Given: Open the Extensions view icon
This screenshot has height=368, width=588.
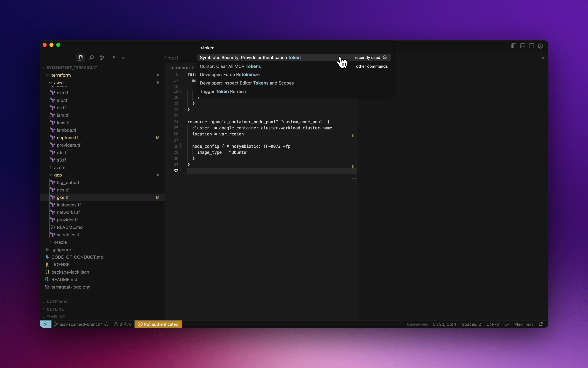Looking at the screenshot, I should tap(113, 58).
